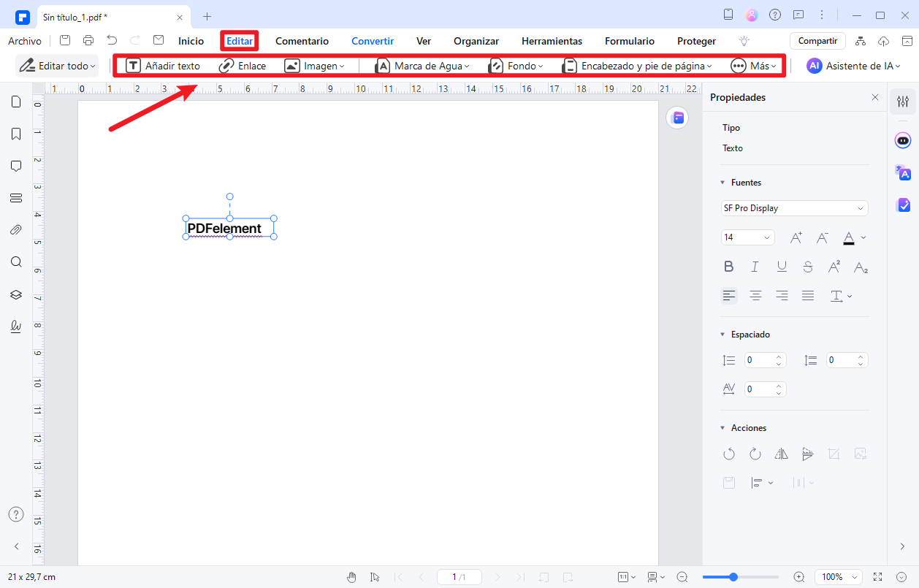Click the zoom in plus button

point(798,577)
